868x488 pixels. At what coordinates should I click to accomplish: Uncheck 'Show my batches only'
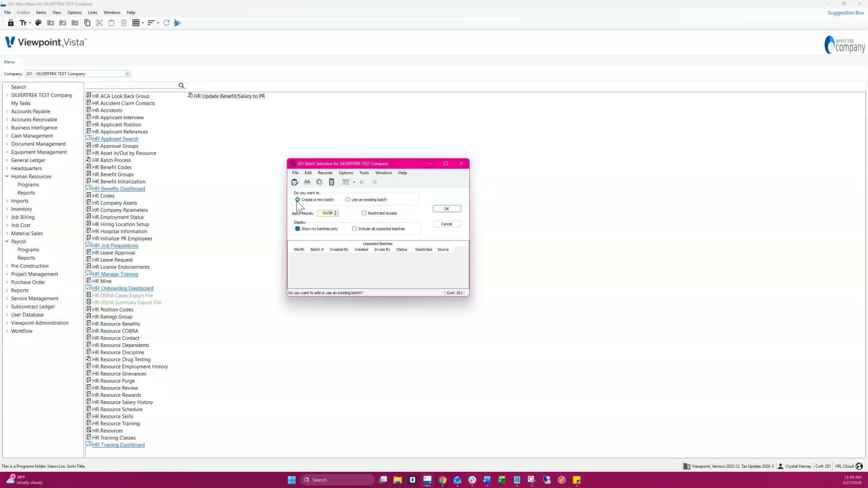pyautogui.click(x=297, y=229)
